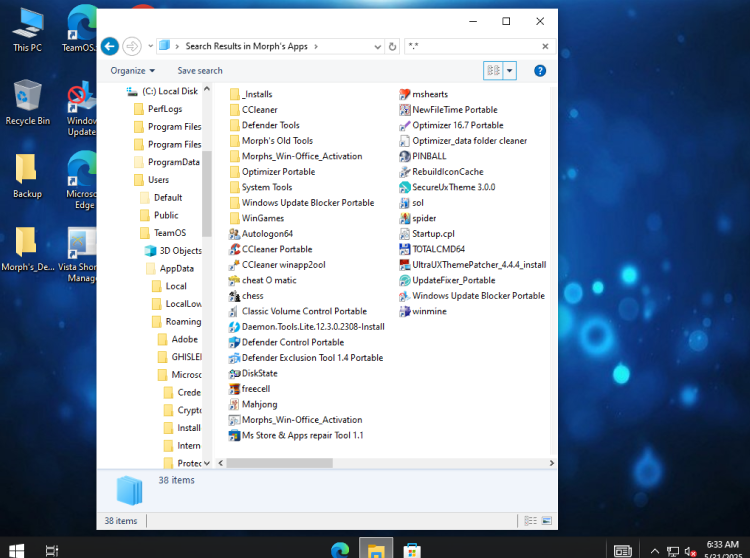
Task: Select Morph's Old Tools folder
Action: (271, 141)
